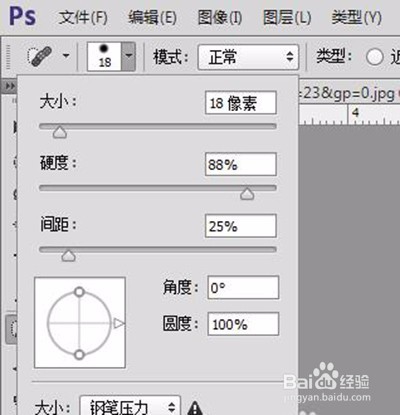Image resolution: width=400 pixels, height=415 pixels.
Task: Click the options bar grip handle
Action: (8, 57)
